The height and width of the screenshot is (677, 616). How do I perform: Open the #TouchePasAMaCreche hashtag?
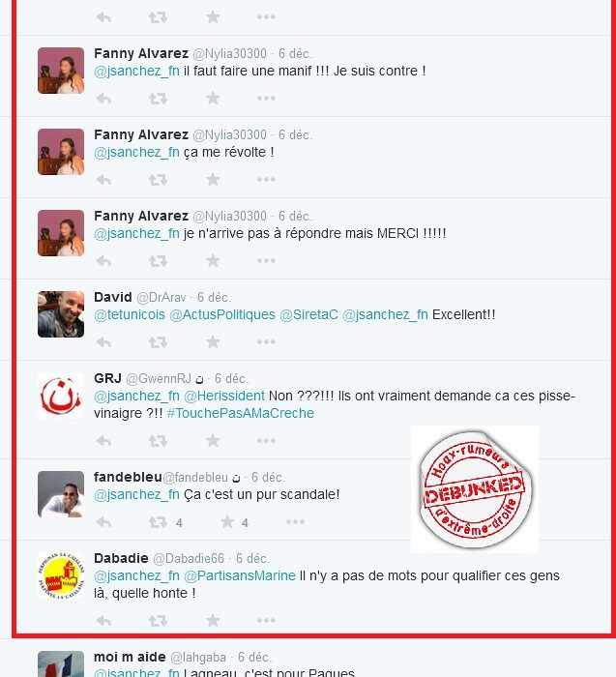241,413
